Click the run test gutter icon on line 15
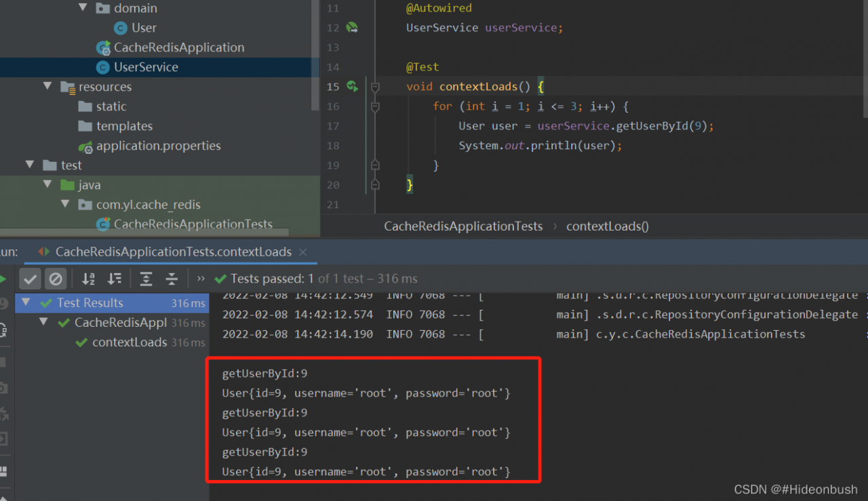 pyautogui.click(x=352, y=86)
